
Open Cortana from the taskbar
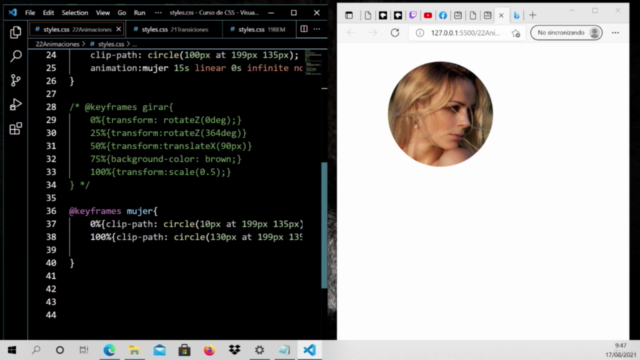(x=60, y=350)
